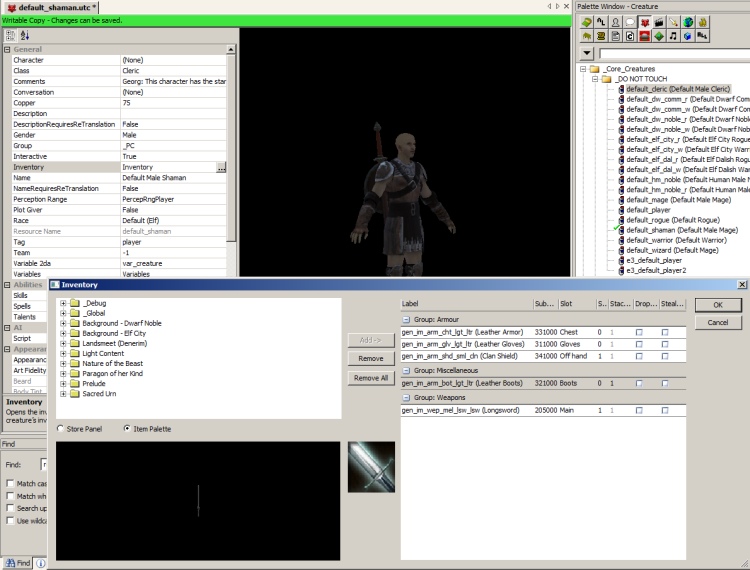Select the Store Panel radio button
The height and width of the screenshot is (570, 750).
click(61, 429)
